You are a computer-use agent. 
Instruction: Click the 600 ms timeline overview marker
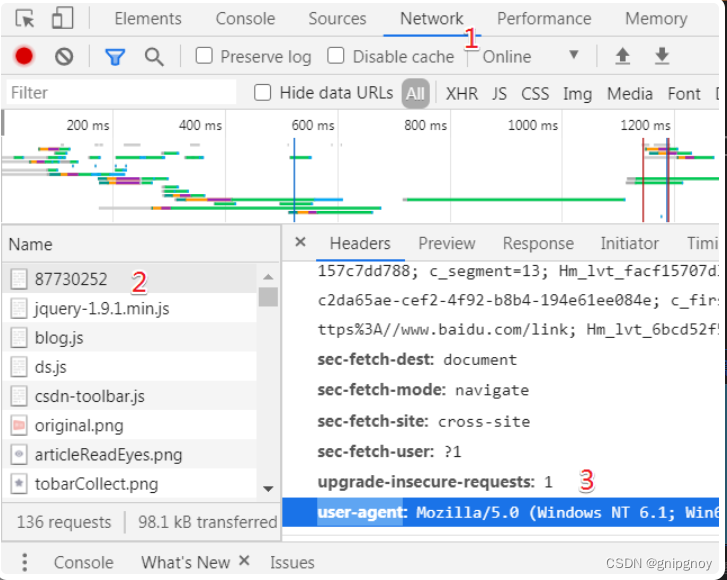[x=312, y=125]
